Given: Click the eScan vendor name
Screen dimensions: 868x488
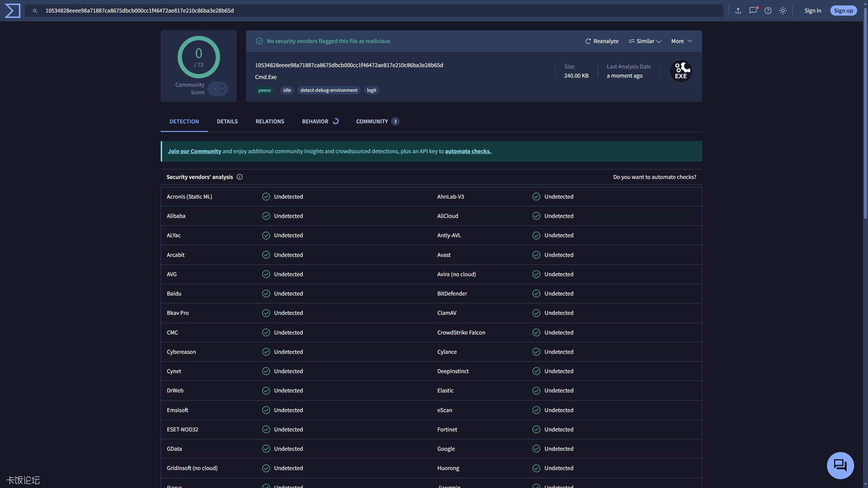Looking at the screenshot, I should pyautogui.click(x=445, y=410).
